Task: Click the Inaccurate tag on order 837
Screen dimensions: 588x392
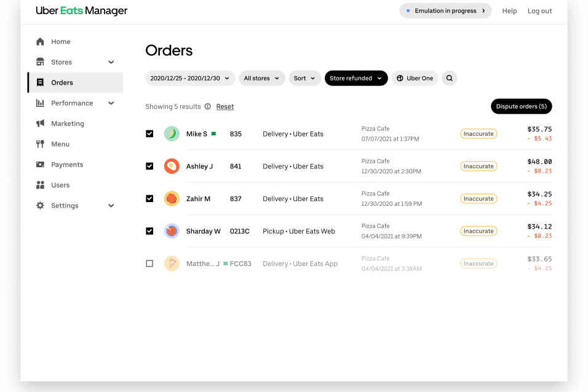Action: click(x=479, y=198)
